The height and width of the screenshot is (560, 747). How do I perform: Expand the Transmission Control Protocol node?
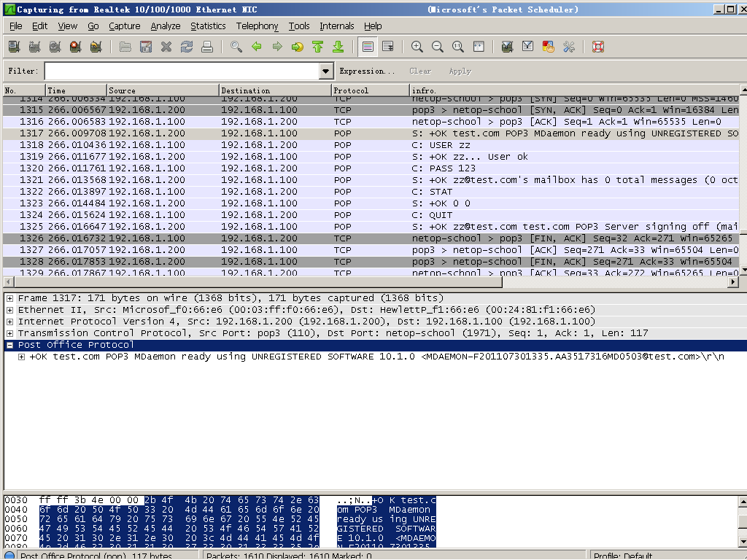[x=10, y=333]
